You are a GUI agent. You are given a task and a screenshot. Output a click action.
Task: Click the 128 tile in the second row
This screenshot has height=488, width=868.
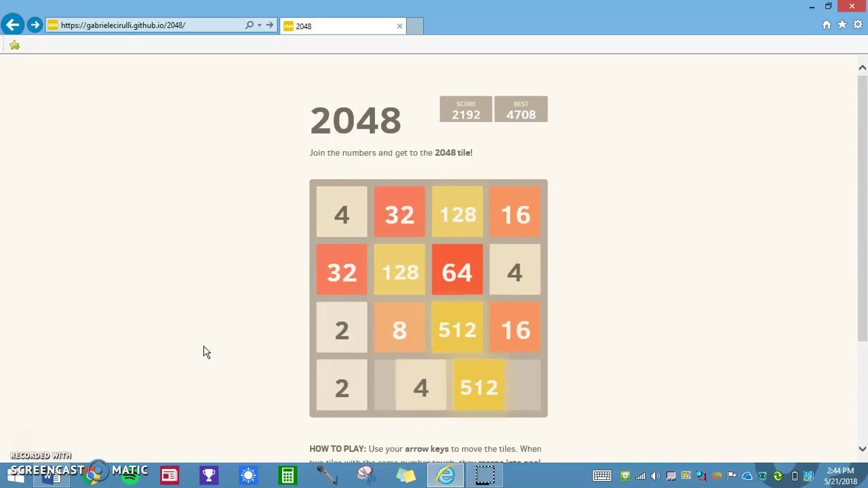(399, 270)
